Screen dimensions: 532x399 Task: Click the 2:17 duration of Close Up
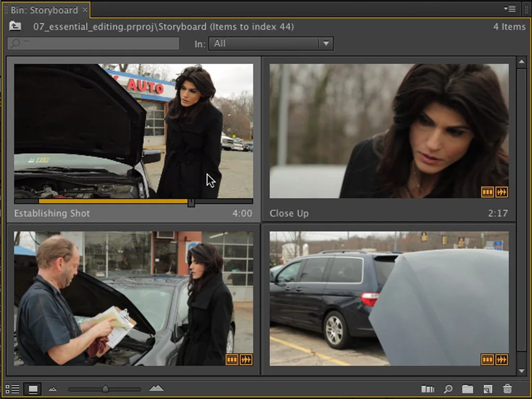point(498,214)
